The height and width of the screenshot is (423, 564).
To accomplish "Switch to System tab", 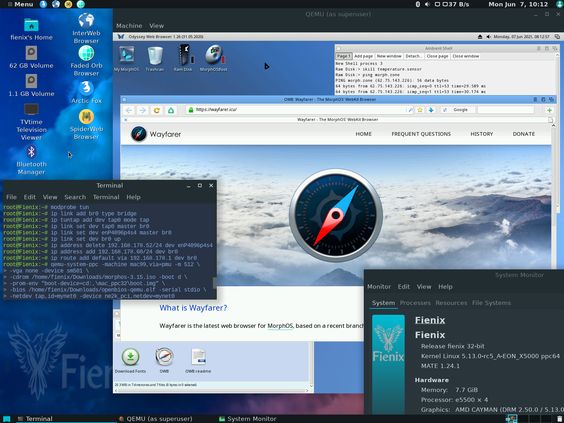I will [383, 303].
